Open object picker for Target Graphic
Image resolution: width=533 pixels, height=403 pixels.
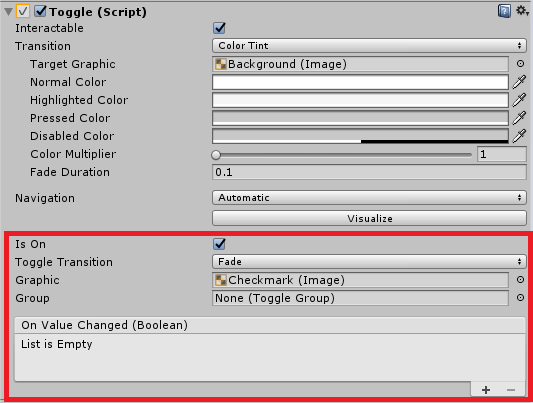tap(520, 64)
